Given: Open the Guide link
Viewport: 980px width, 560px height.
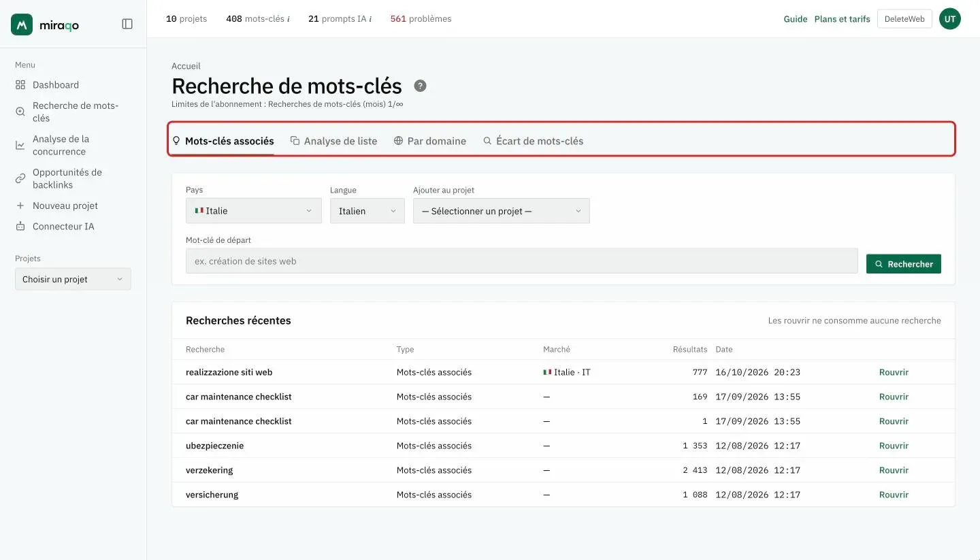Looking at the screenshot, I should point(796,19).
